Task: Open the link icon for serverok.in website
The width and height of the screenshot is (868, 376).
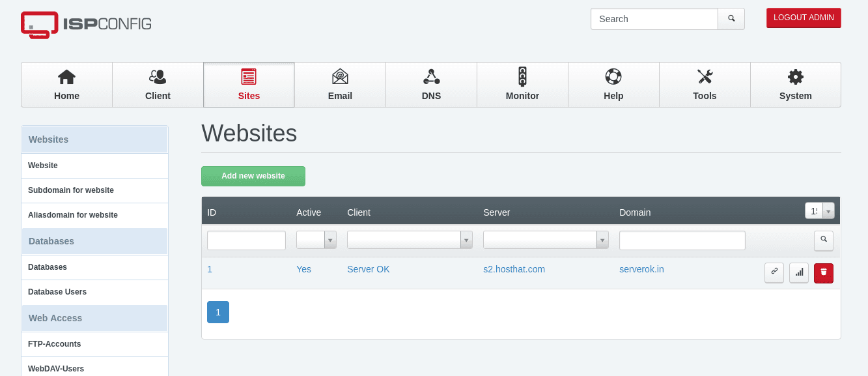Action: tap(774, 273)
